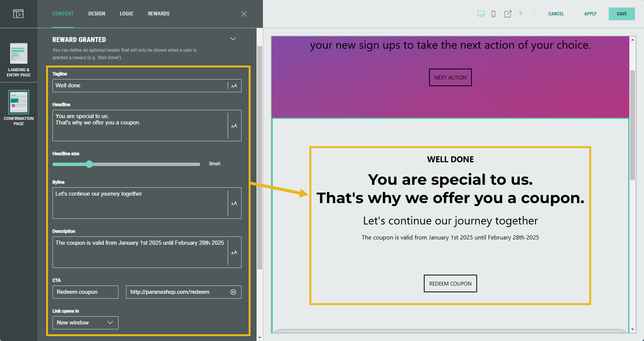This screenshot has width=644, height=341.
Task: Go to the Logic tab
Action: coord(126,14)
